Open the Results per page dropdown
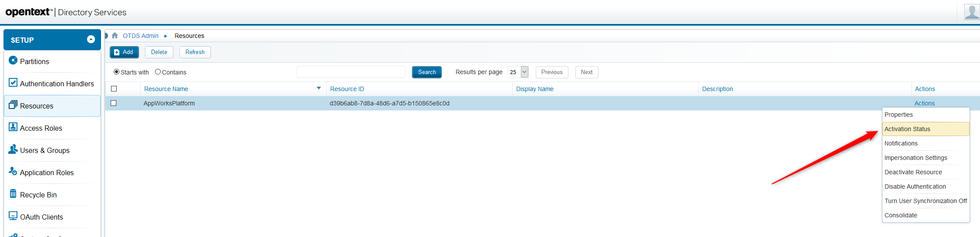The image size is (980, 237). (x=524, y=72)
